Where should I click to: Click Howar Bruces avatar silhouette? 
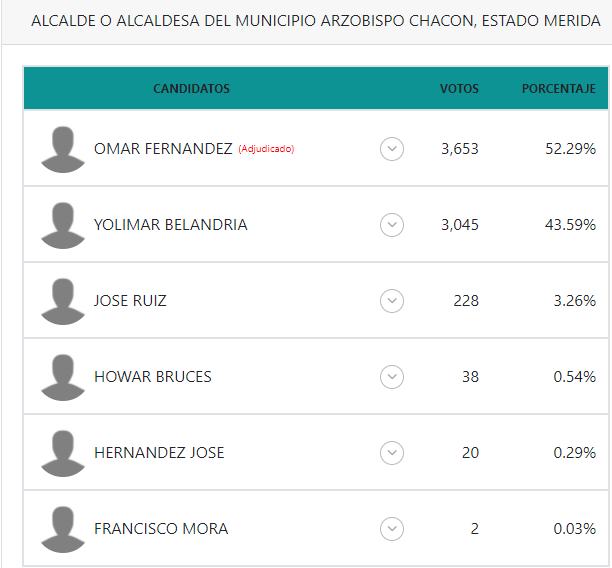tap(63, 377)
